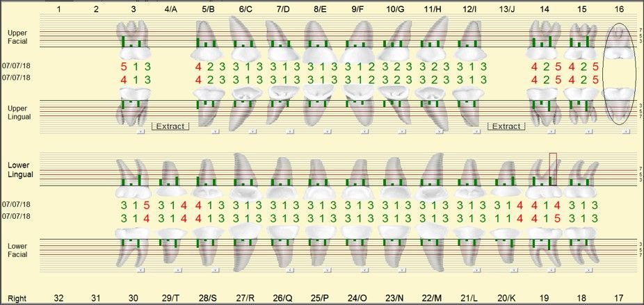Click the upper lingual image of tooth 12/I
The height and width of the screenshot is (305, 644).
tap(469, 106)
